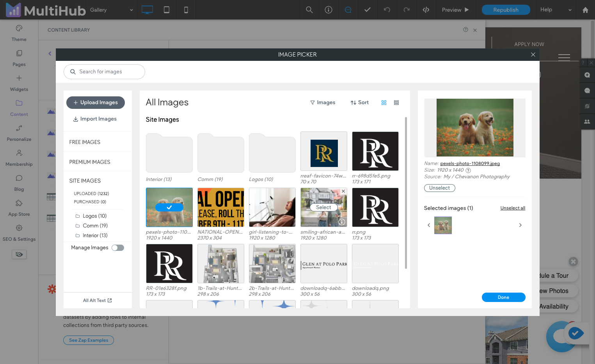This screenshot has width=595, height=364.
Task: Open developer mode code icon
Action: 426,10
